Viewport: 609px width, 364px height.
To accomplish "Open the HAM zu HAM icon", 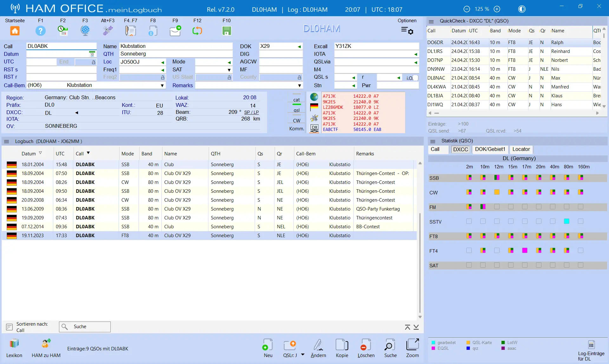I will [46, 344].
